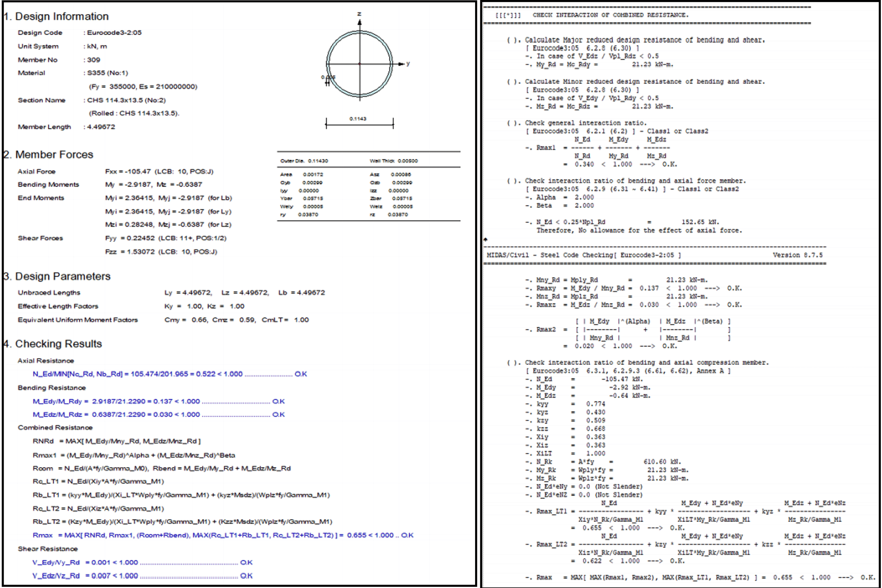The width and height of the screenshot is (882, 588).
Task: Click the wall thickness marker on section
Action: pyautogui.click(x=328, y=81)
